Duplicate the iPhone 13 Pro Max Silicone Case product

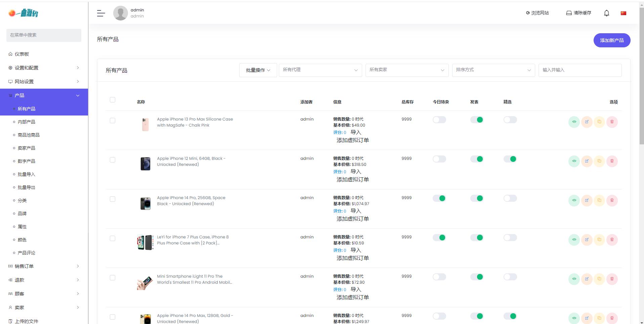click(599, 122)
